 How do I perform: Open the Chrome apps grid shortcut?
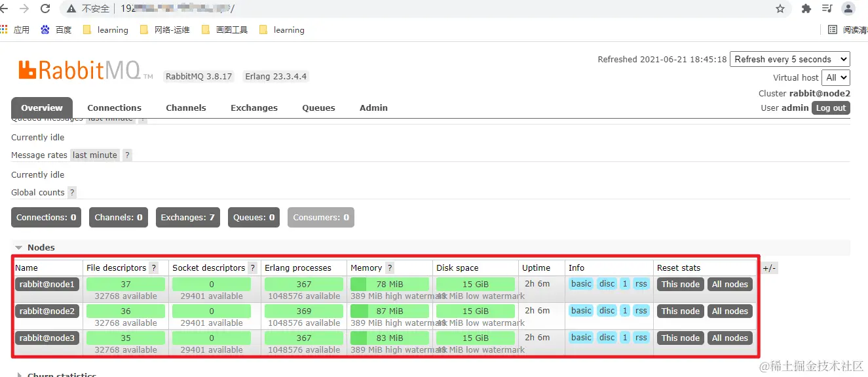click(x=4, y=30)
